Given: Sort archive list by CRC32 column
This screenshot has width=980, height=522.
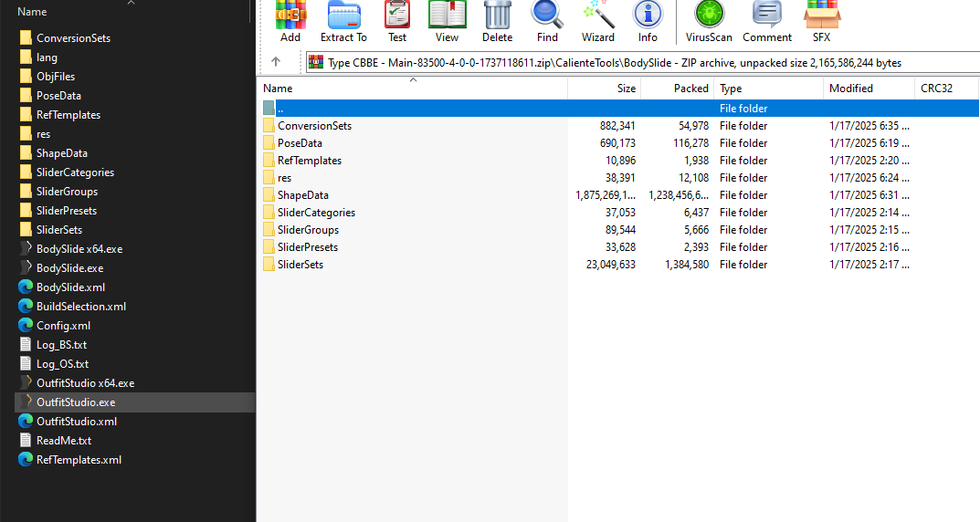Looking at the screenshot, I should (946, 88).
